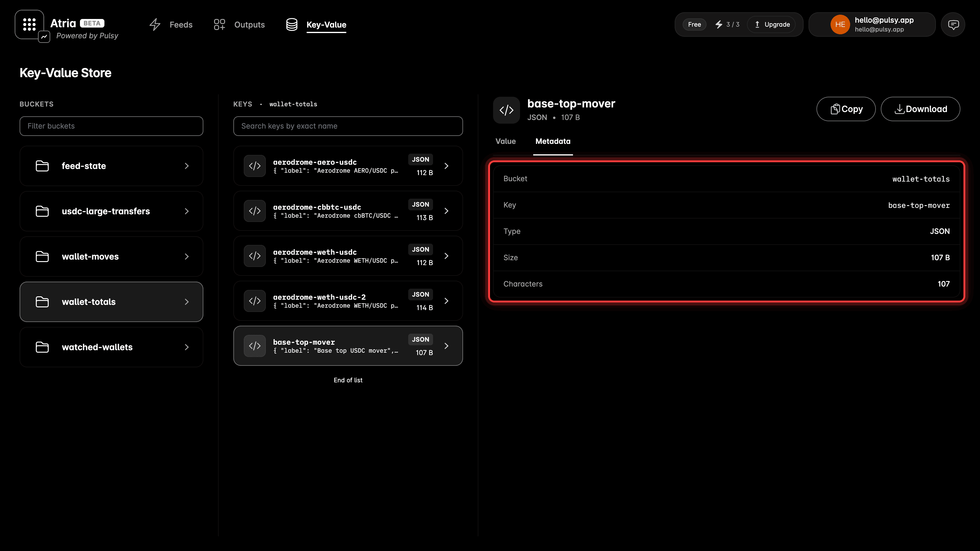This screenshot has width=980, height=551.
Task: Click the 114 B size on aerodrome-weth-usdc-2
Action: click(424, 308)
